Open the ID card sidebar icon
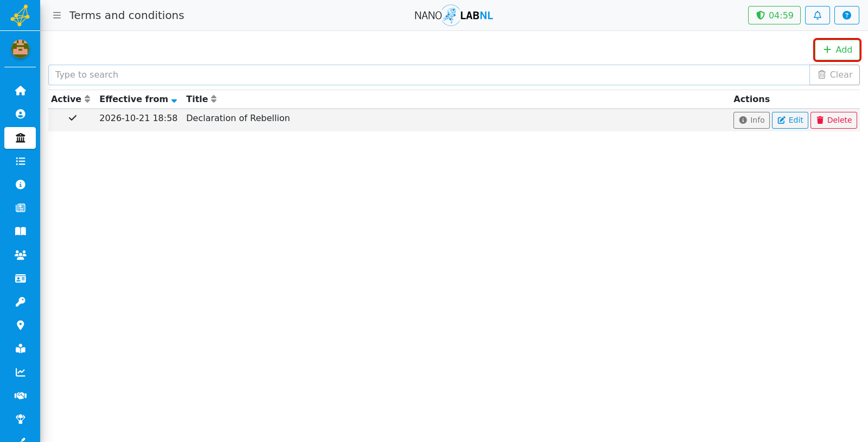The height and width of the screenshot is (442, 868). point(20,279)
